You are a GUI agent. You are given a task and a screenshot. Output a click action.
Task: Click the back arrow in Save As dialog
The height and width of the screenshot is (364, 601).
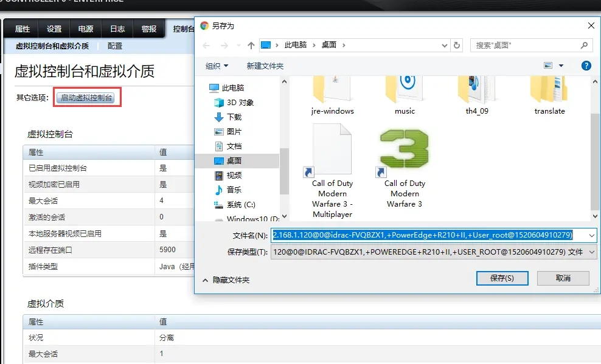(x=206, y=46)
